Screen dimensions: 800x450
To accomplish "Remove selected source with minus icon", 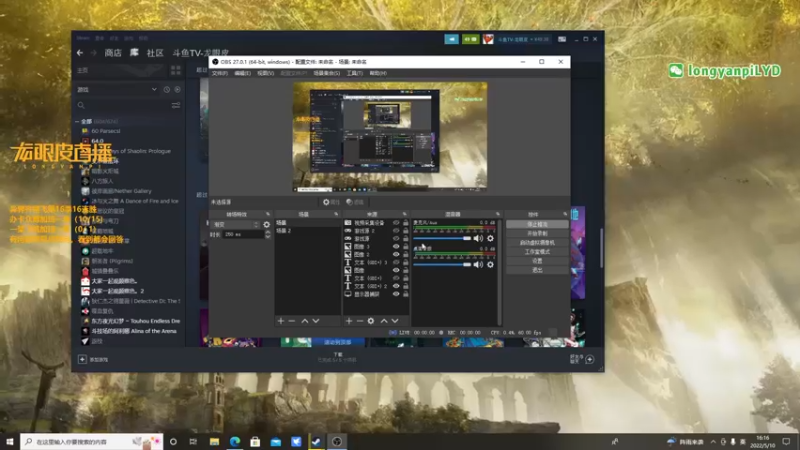I will [360, 321].
